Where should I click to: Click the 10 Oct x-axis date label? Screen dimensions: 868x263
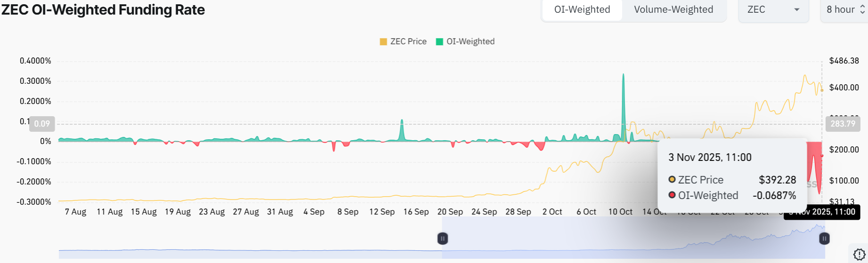[620, 212]
